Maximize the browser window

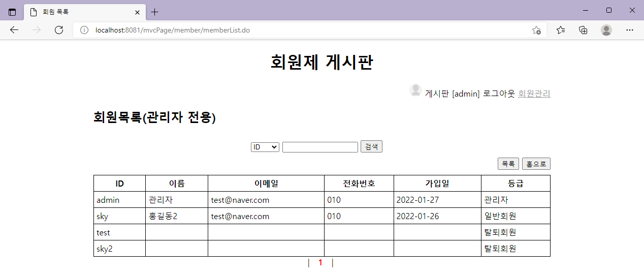609,10
